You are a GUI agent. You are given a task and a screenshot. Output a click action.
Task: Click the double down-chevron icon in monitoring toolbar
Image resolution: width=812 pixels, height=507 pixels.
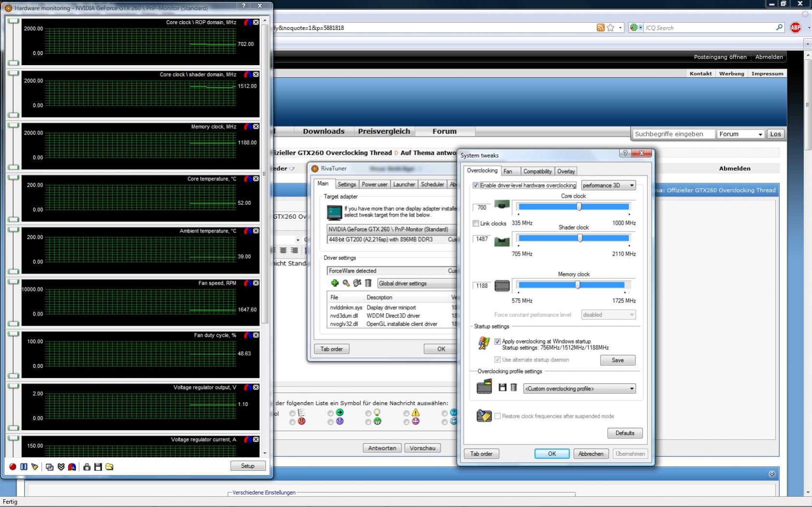coord(61,466)
